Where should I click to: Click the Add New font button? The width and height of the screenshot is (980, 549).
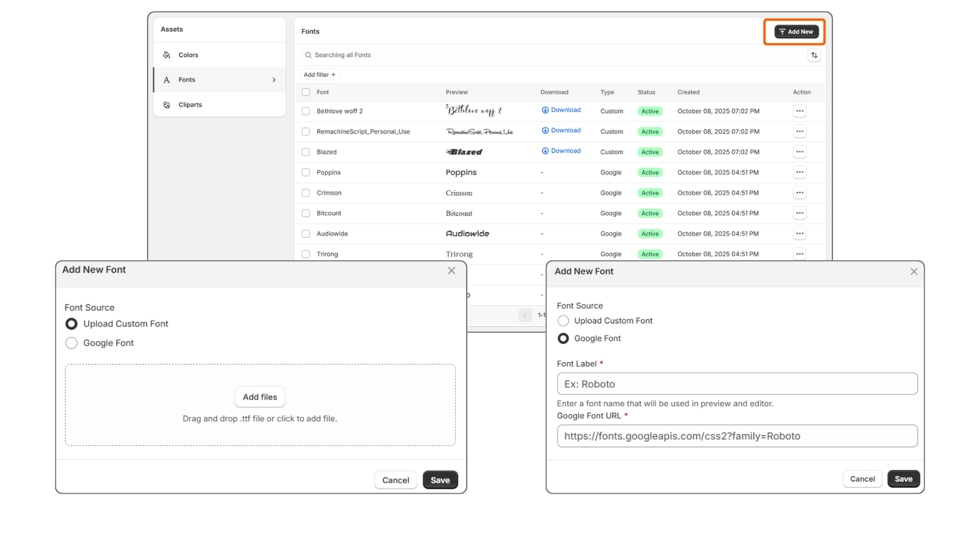point(796,32)
